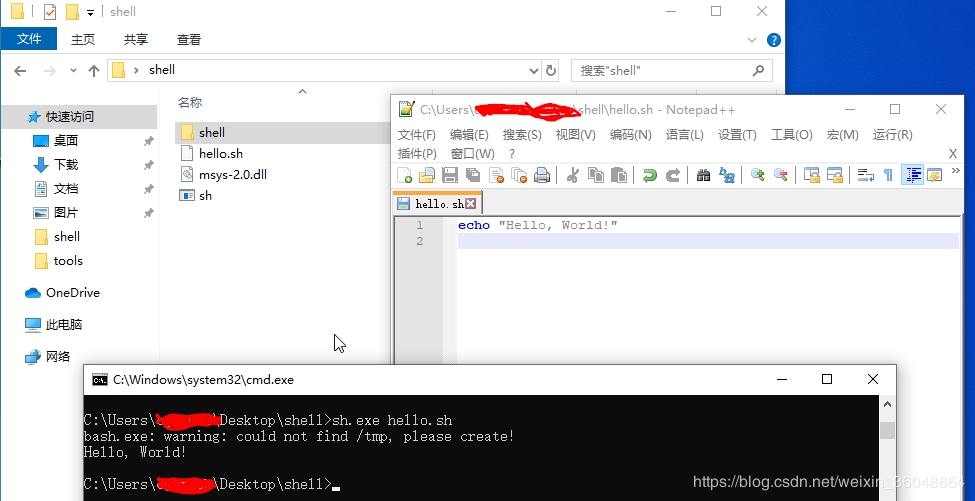Viewport: 975px width, 501px height.
Task: Select the shell folder in the file list
Action: 211,132
